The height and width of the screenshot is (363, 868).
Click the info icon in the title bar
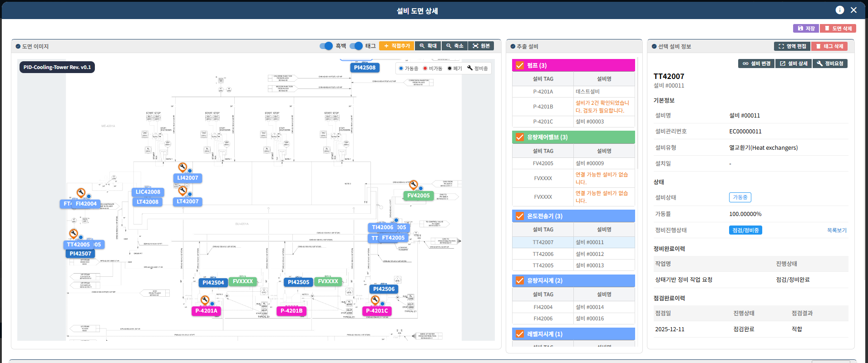[840, 10]
